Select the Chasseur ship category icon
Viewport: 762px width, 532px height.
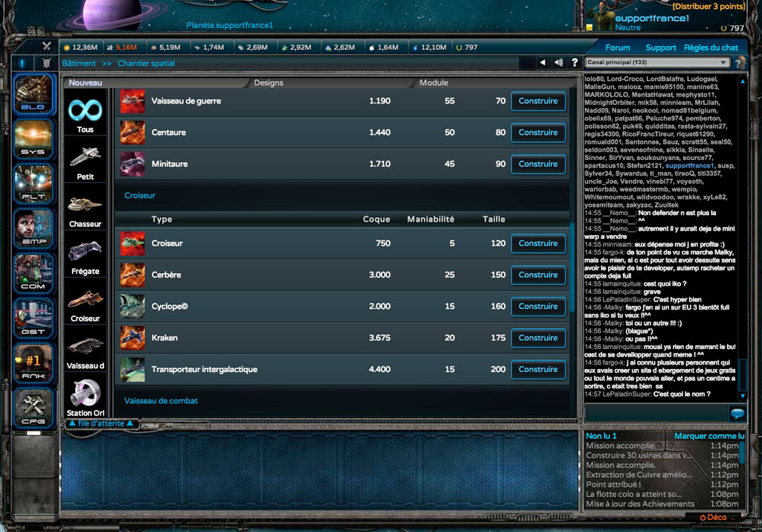tap(85, 211)
